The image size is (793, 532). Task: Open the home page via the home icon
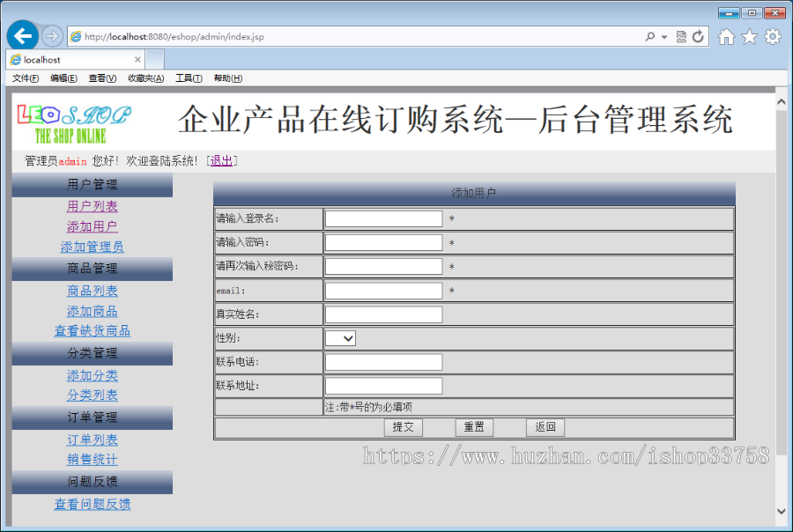(726, 36)
